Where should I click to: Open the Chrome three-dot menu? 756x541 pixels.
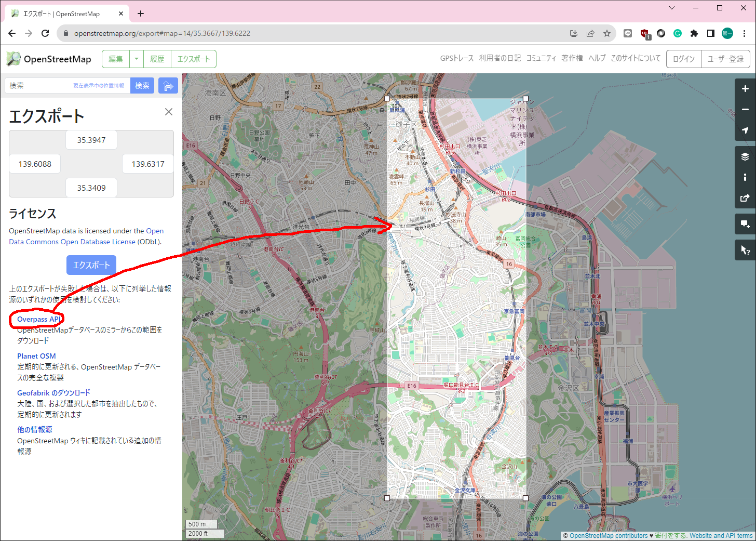745,33
